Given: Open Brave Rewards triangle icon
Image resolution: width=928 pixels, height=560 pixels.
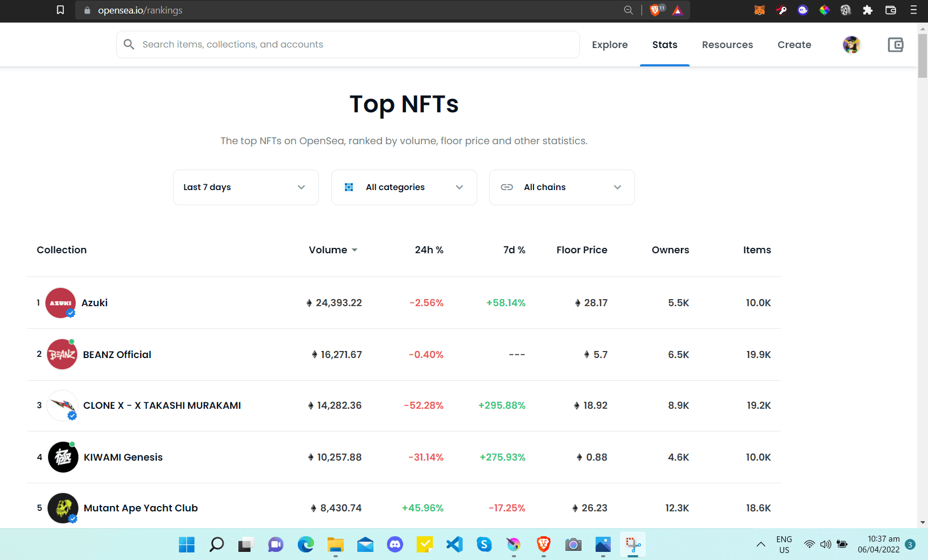Looking at the screenshot, I should tap(678, 10).
